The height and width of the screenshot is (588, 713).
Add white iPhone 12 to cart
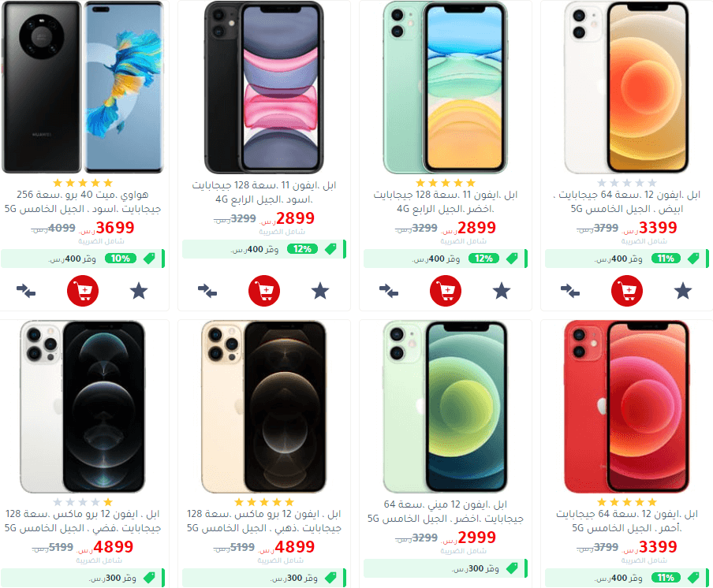627,291
